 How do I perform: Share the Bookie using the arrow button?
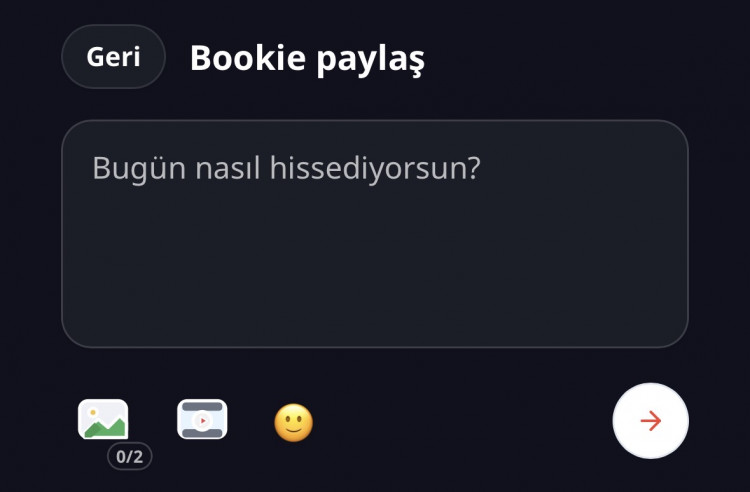(x=651, y=421)
